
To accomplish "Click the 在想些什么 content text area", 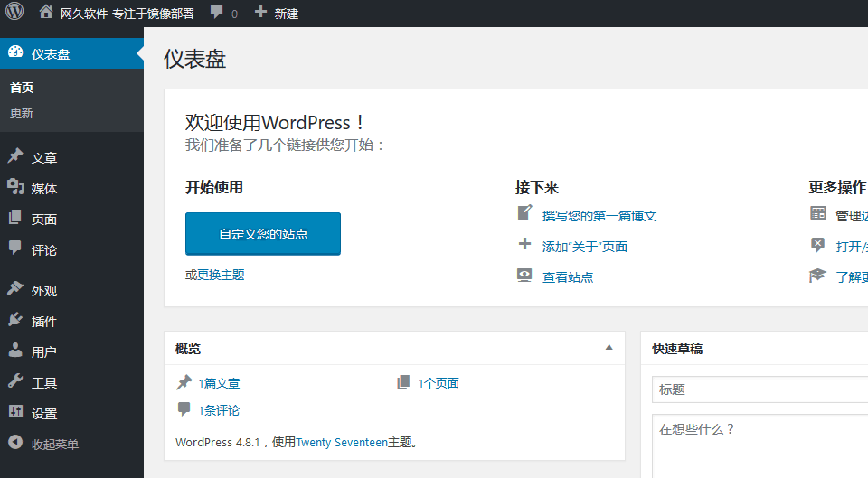I will pyautogui.click(x=759, y=443).
